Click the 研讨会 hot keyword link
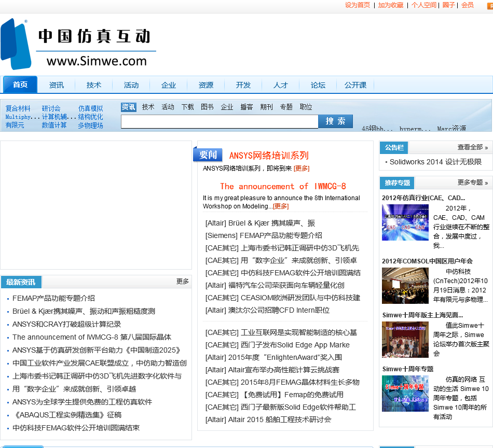493x448 pixels. point(51,108)
